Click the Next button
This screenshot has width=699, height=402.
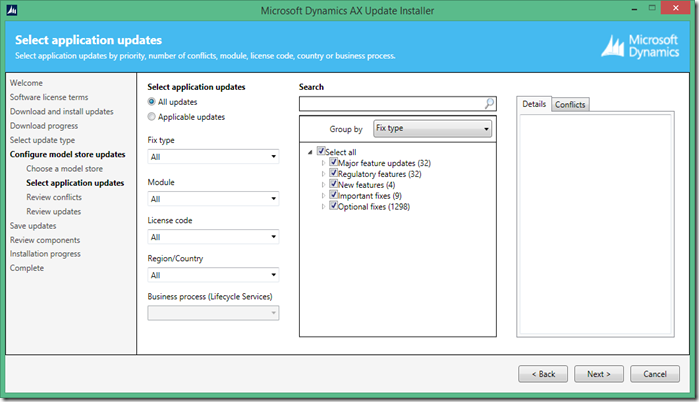click(x=599, y=374)
